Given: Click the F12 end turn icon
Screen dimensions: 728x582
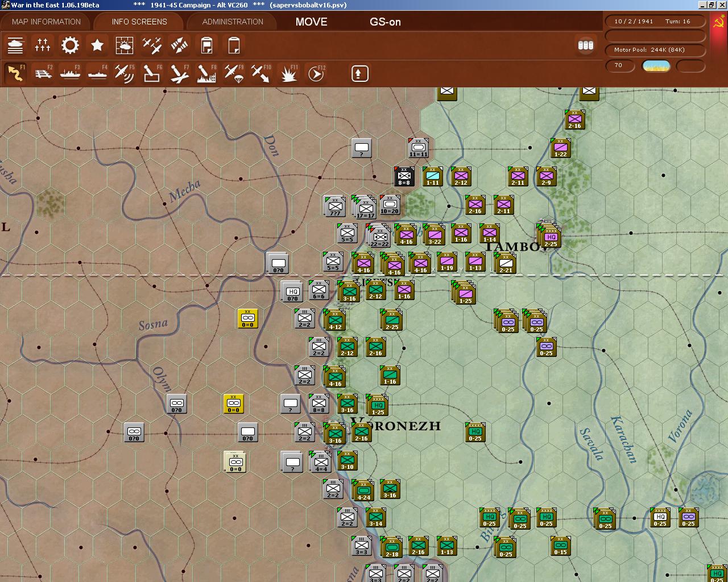Looking at the screenshot, I should point(316,73).
